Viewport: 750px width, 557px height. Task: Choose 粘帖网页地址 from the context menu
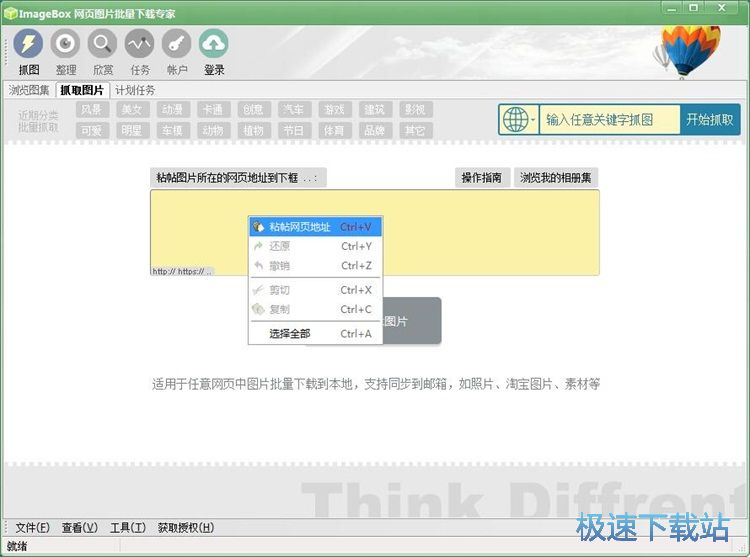tap(315, 227)
